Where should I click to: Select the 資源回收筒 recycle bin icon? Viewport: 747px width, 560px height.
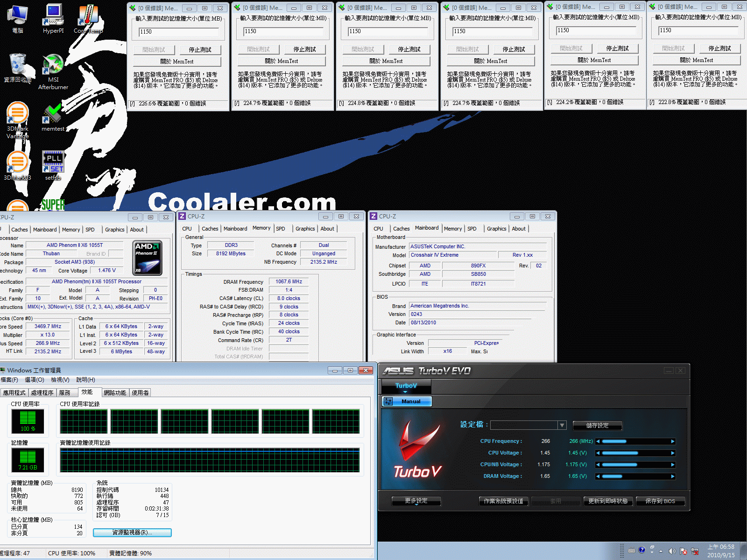tap(18, 68)
